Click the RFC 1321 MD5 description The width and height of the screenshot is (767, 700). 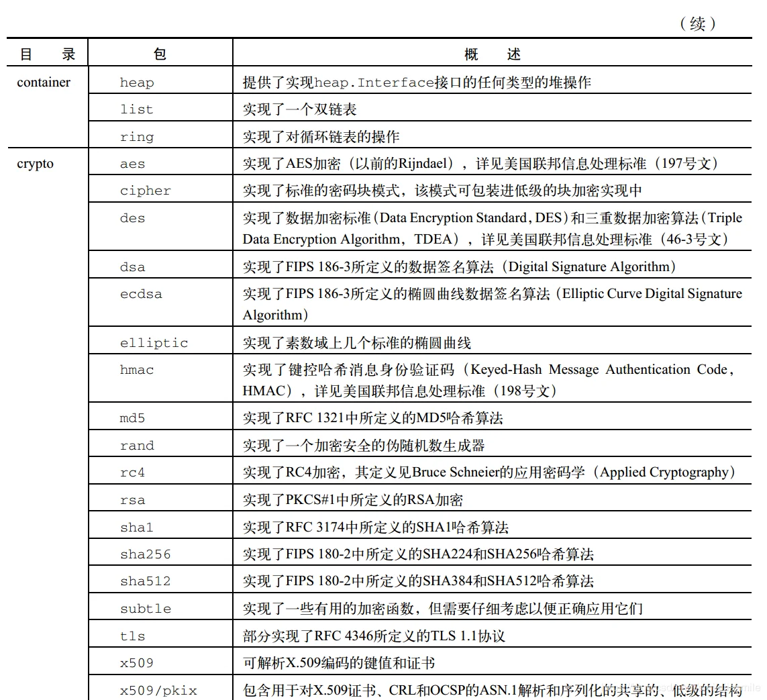(372, 418)
